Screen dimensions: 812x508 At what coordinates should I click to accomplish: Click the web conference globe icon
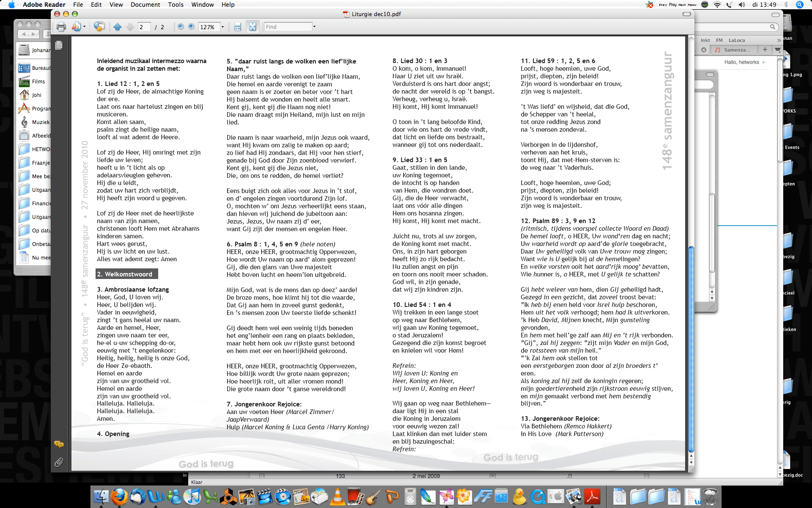(x=99, y=27)
